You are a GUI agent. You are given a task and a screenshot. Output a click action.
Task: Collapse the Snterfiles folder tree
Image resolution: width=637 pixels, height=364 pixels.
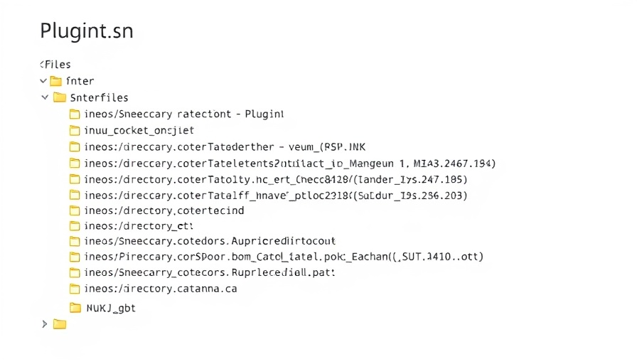(x=45, y=97)
